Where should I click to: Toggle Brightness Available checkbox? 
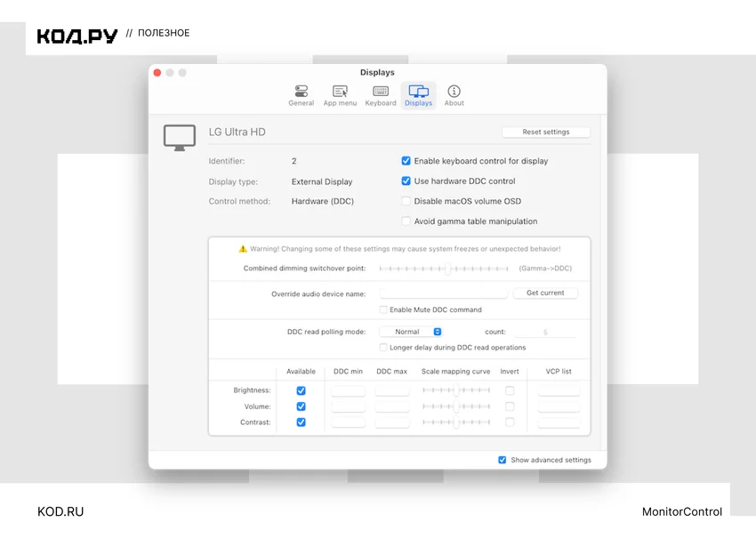pyautogui.click(x=301, y=390)
